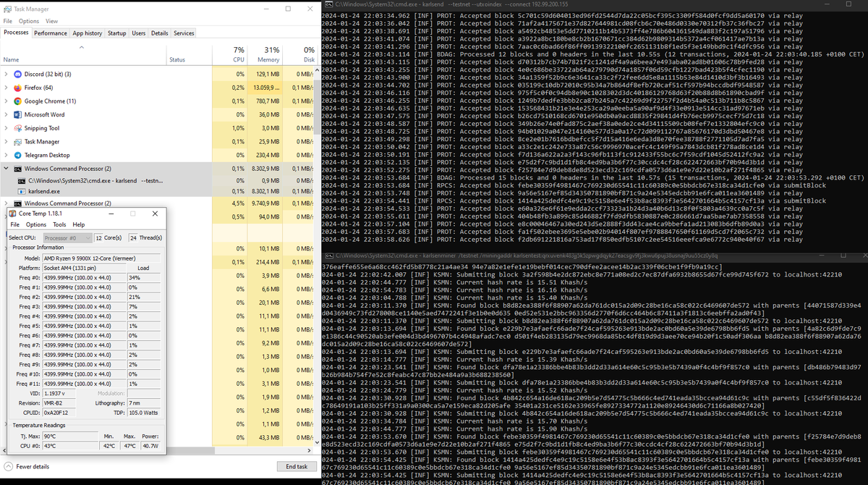This screenshot has width=868, height=485.
Task: Switch to the Users tab
Action: tap(138, 33)
